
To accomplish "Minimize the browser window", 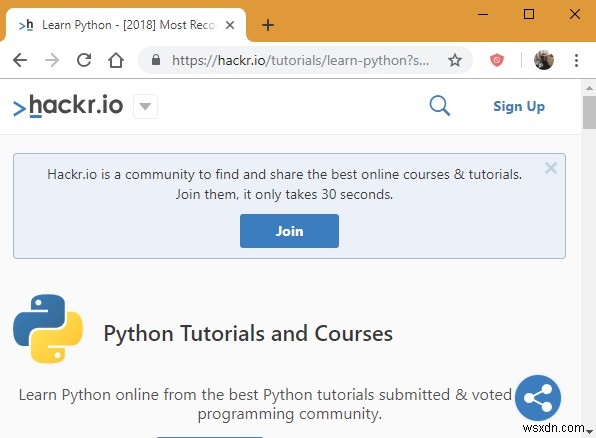I will pyautogui.click(x=483, y=14).
